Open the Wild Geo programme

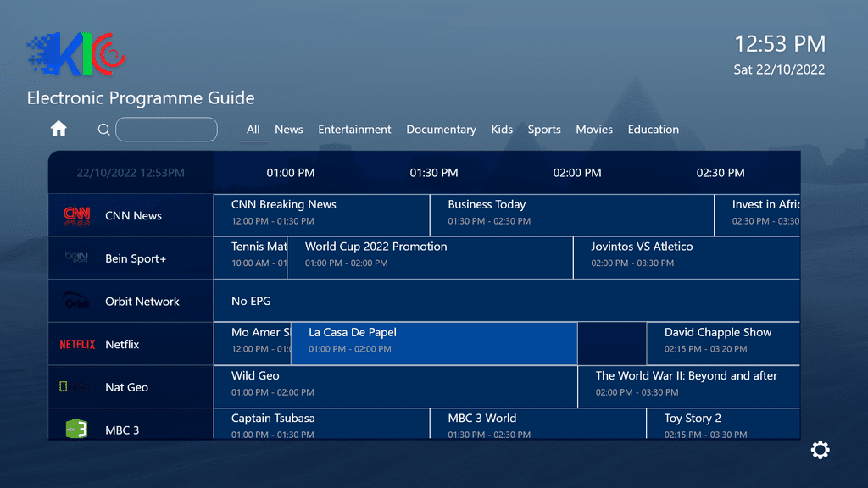point(395,386)
